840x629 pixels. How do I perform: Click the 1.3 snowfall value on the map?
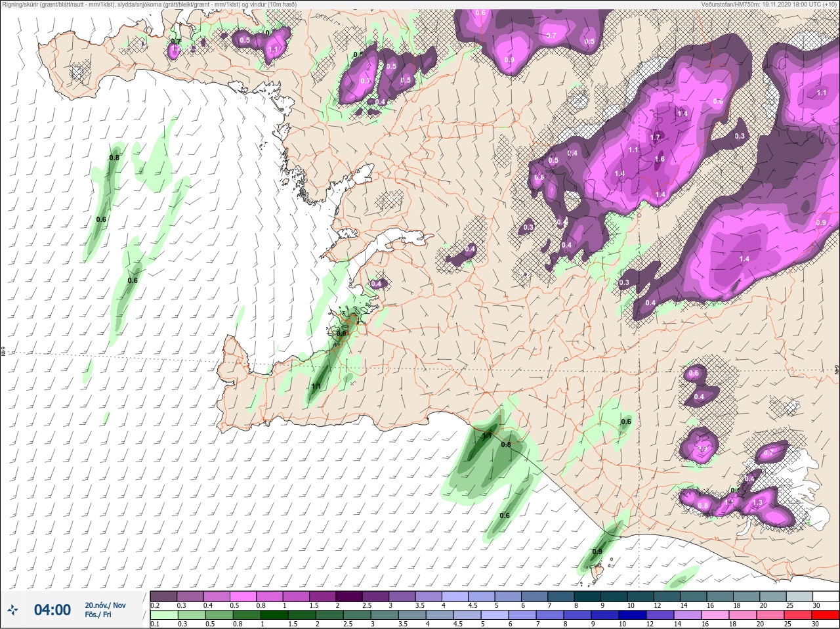coord(758,502)
